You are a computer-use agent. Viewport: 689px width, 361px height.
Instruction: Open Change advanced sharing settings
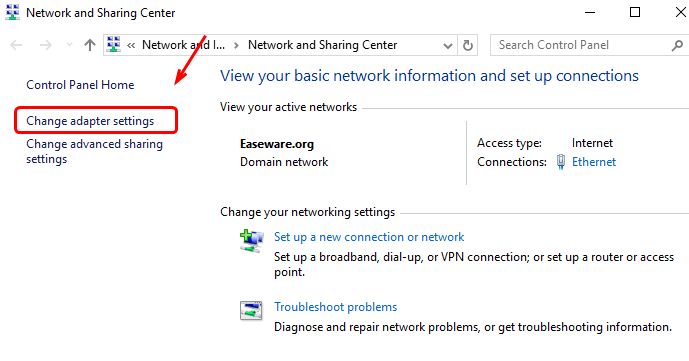94,152
